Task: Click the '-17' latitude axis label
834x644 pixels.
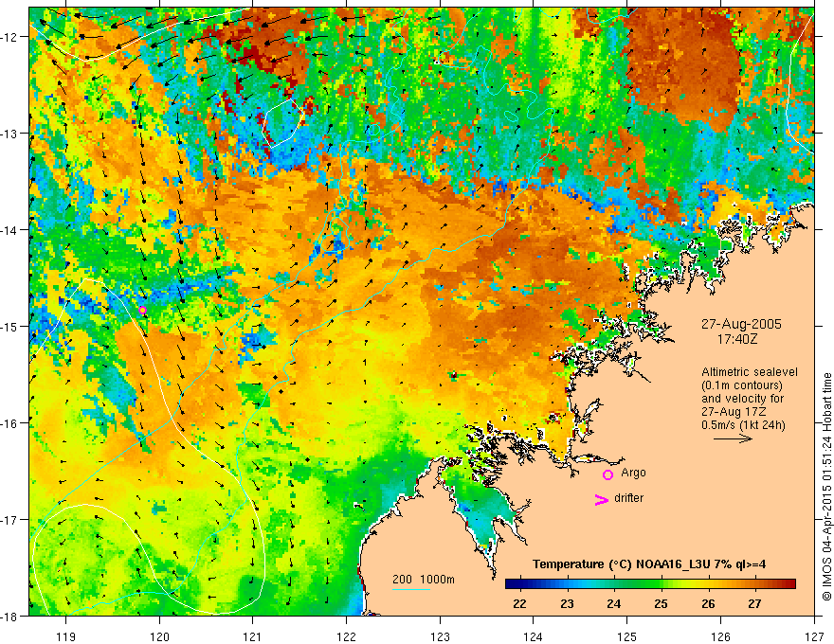Action: tap(9, 520)
